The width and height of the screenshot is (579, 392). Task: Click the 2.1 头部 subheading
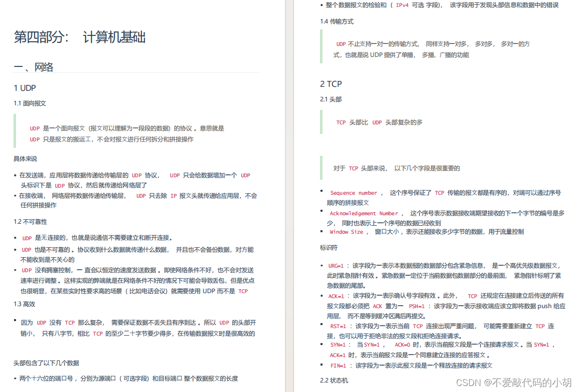[x=331, y=99]
